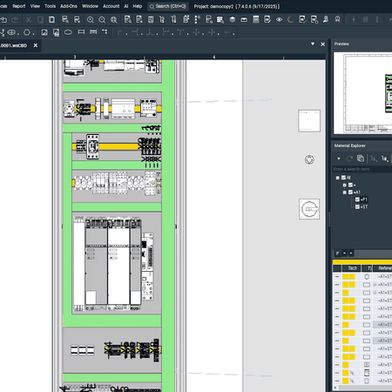392x392 pixels.
Task: Click the last row's device icon in the table
Action: pos(367,381)
